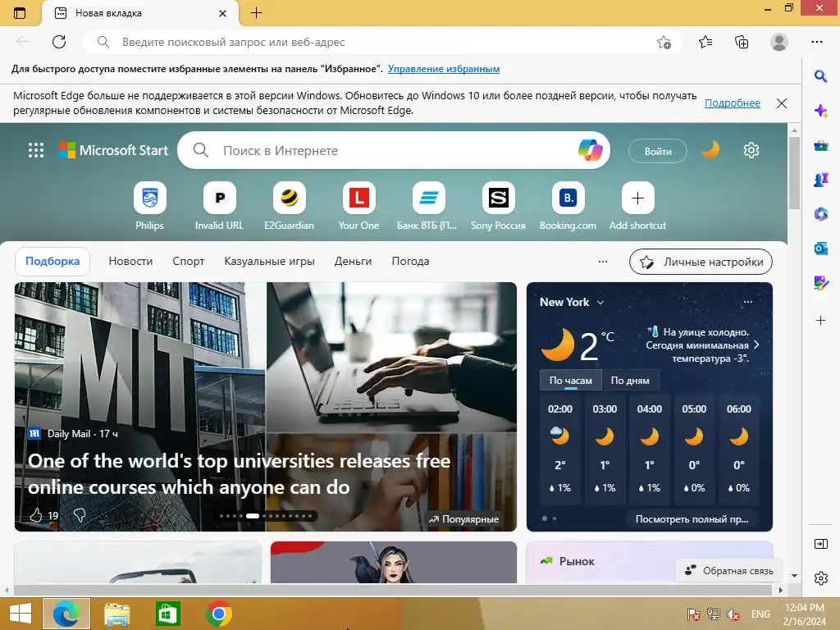This screenshot has height=630, width=840.
Task: Open more feed categories ellipsis
Action: pyautogui.click(x=603, y=262)
